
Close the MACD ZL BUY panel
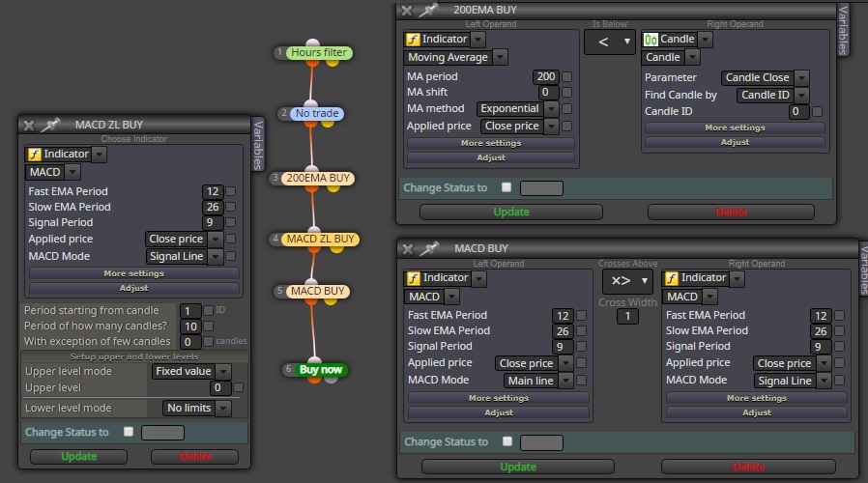29,126
